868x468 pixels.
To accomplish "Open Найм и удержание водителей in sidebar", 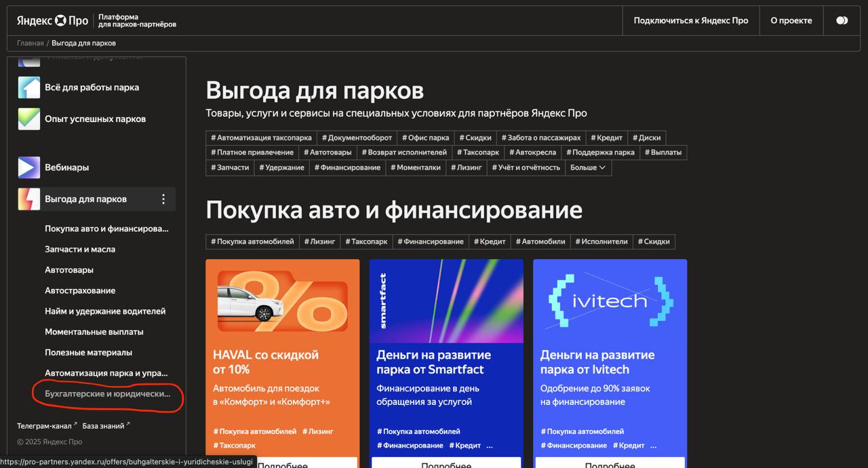I will (105, 311).
